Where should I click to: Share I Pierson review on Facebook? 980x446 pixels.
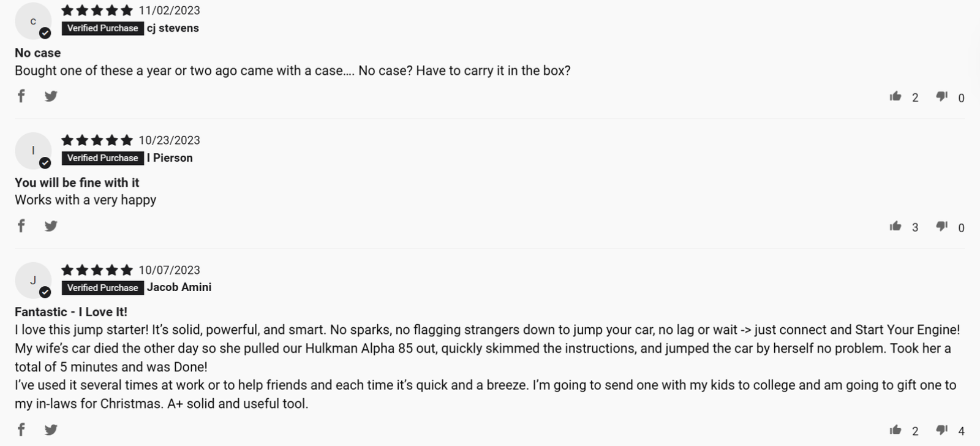21,226
